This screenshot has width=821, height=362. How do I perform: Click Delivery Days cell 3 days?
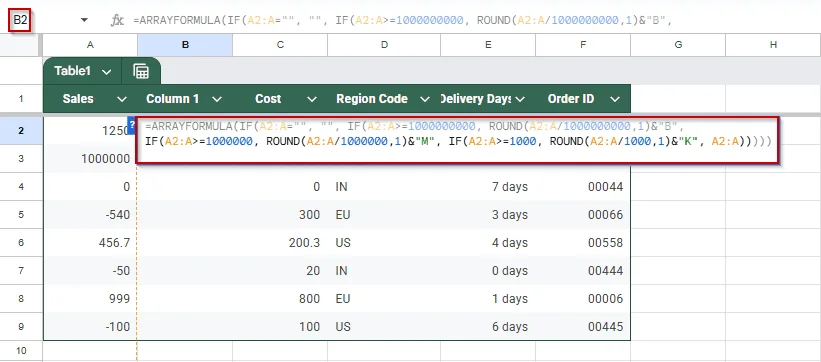coord(488,214)
